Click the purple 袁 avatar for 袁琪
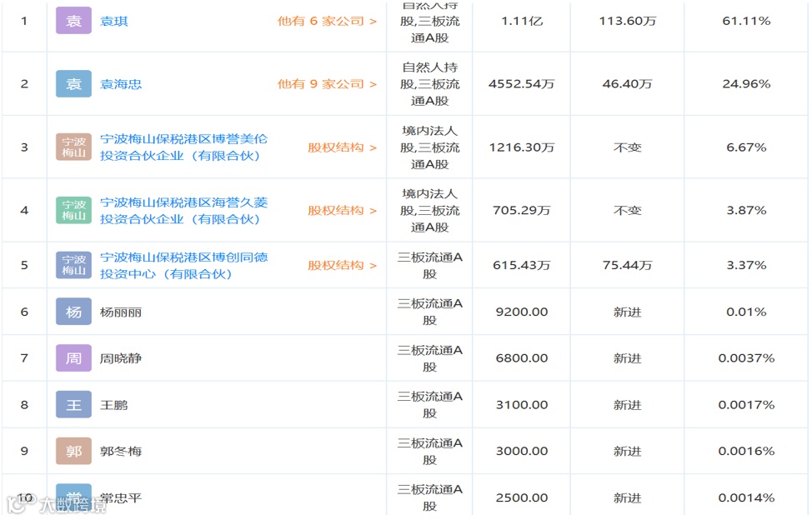812x520 pixels. coord(73,21)
